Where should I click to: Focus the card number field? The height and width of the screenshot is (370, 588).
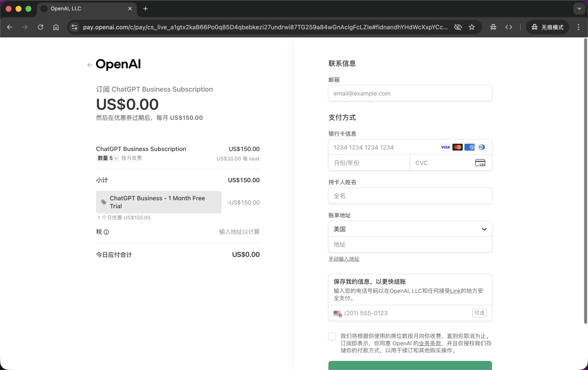[410, 147]
